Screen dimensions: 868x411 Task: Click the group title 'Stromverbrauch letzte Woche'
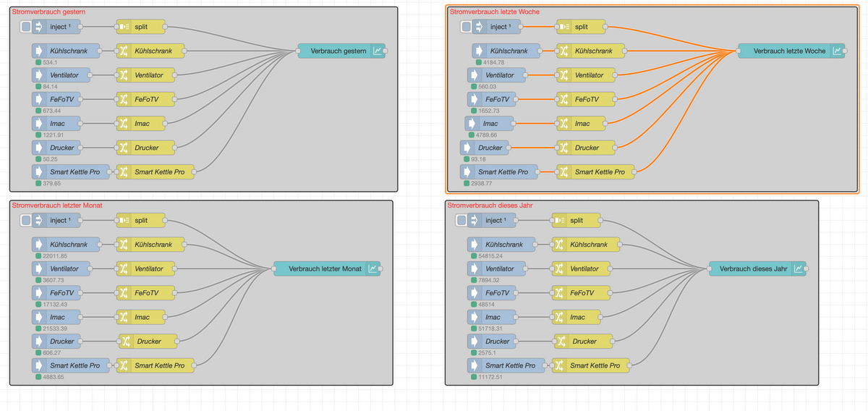coord(494,12)
